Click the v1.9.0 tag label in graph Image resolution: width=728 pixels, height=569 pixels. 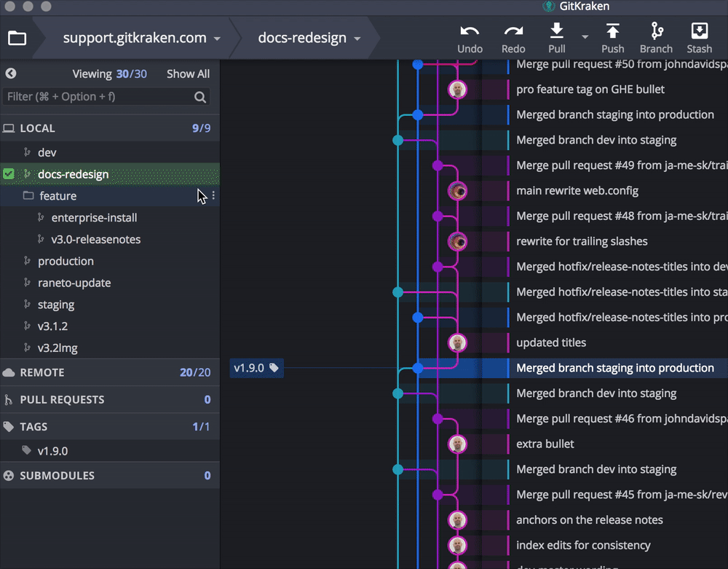coord(256,368)
